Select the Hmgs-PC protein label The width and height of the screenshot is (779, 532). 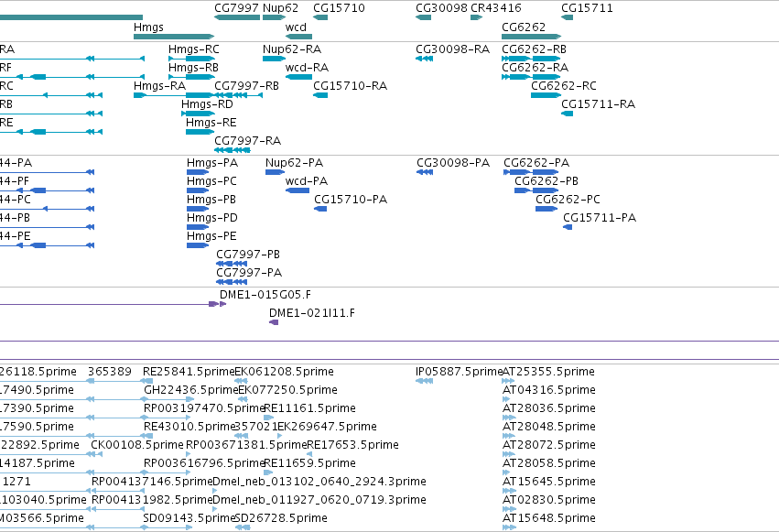[211, 181]
